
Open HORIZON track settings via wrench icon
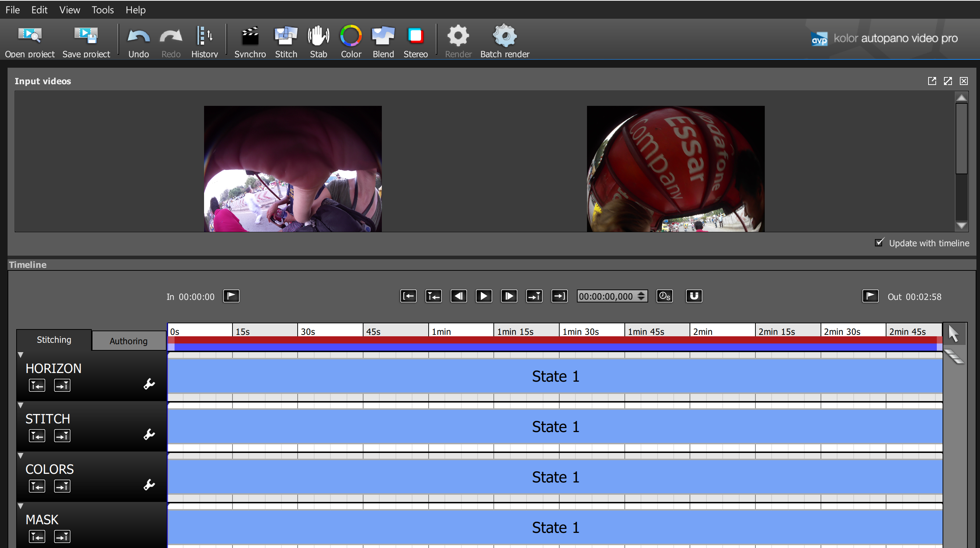[149, 385]
